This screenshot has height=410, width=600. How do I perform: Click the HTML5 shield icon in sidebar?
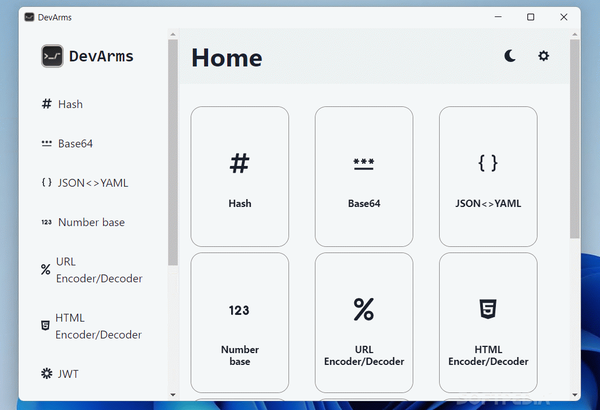45,326
